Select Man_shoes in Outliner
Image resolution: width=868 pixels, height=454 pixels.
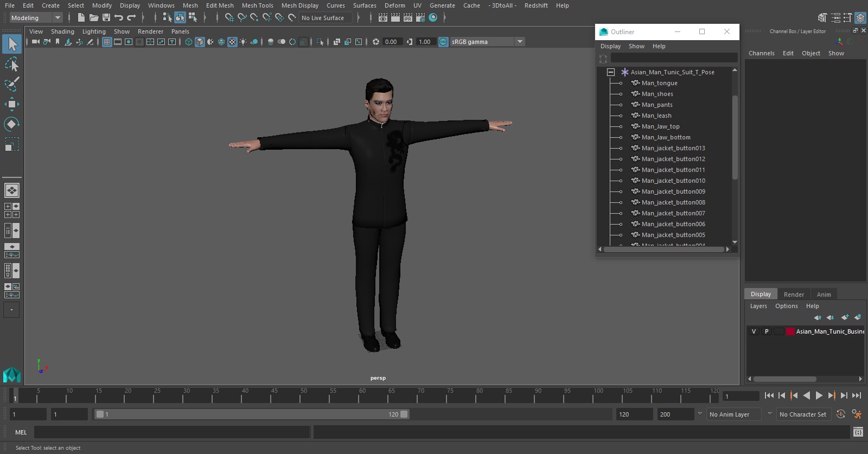657,94
